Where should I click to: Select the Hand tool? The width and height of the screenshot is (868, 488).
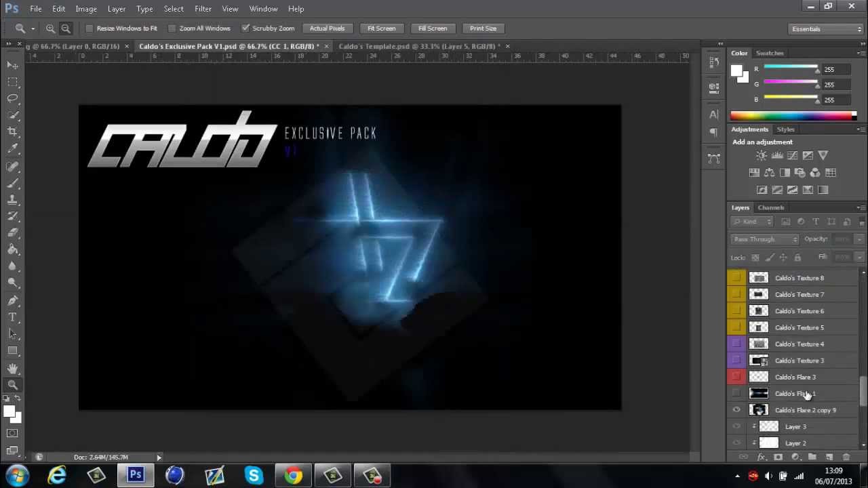pos(13,368)
